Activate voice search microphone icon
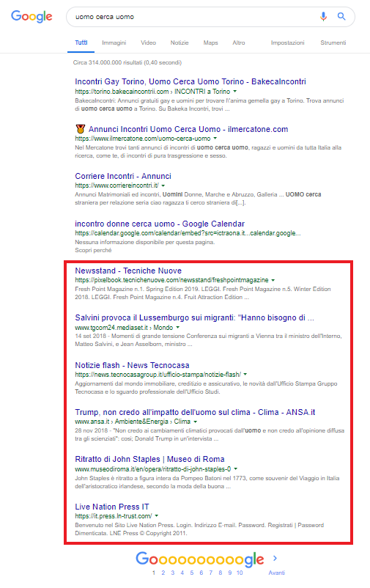Viewport: 370px width, 588px height. (x=323, y=17)
